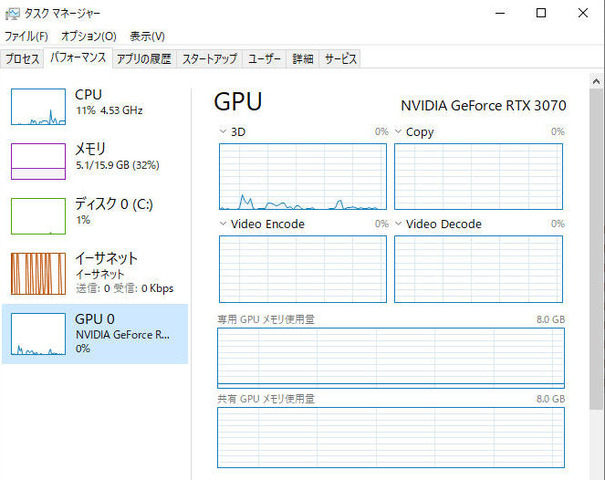
Task: Click the Copy engine usage graph
Action: [478, 176]
